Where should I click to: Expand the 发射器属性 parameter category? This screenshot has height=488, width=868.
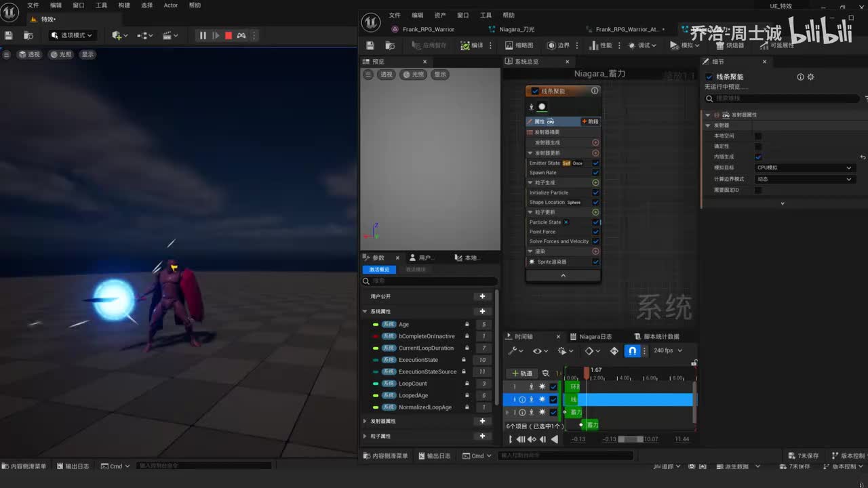pyautogui.click(x=365, y=422)
